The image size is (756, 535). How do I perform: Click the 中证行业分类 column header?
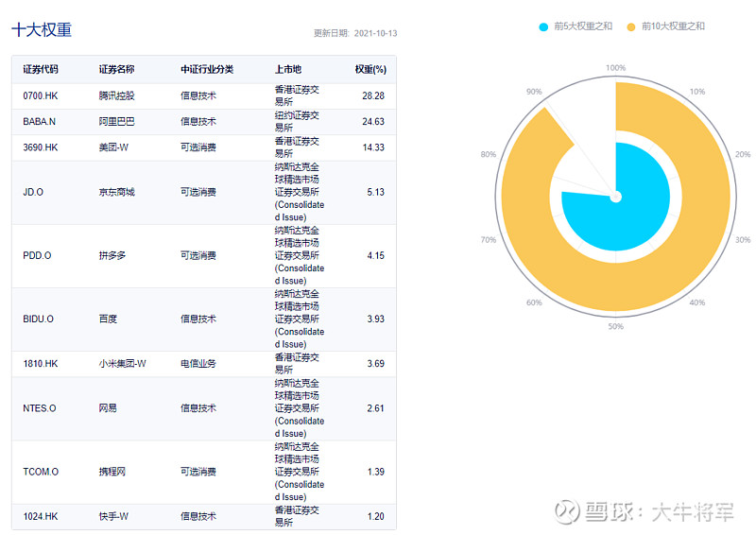point(207,69)
